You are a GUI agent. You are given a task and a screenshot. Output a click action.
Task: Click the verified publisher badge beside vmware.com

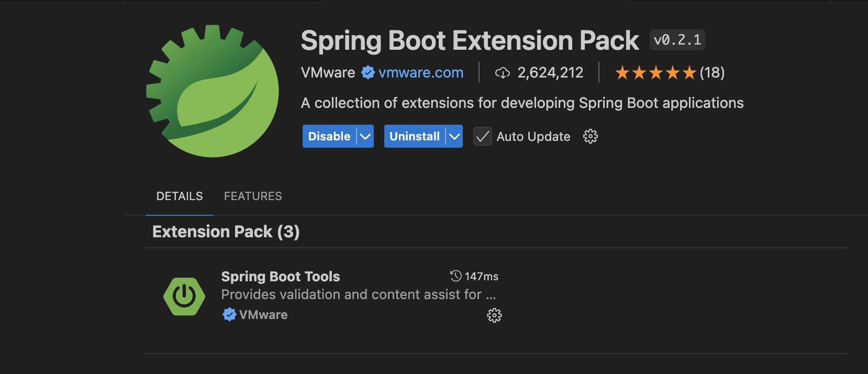368,72
